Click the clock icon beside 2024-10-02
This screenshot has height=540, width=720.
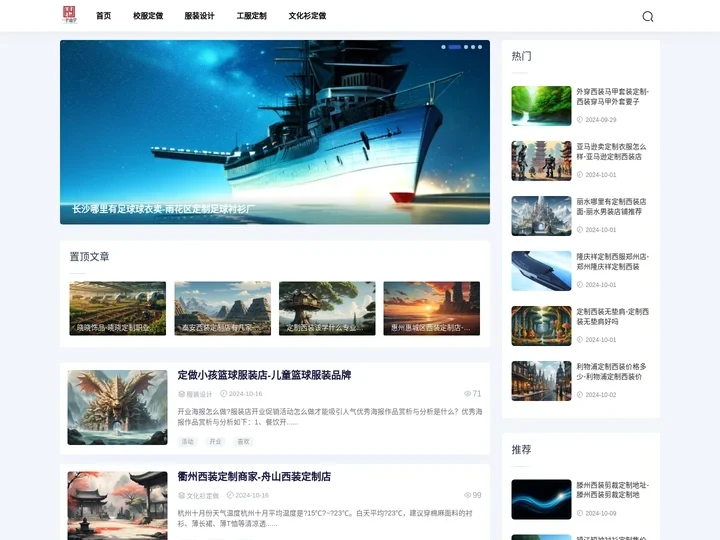[580, 395]
